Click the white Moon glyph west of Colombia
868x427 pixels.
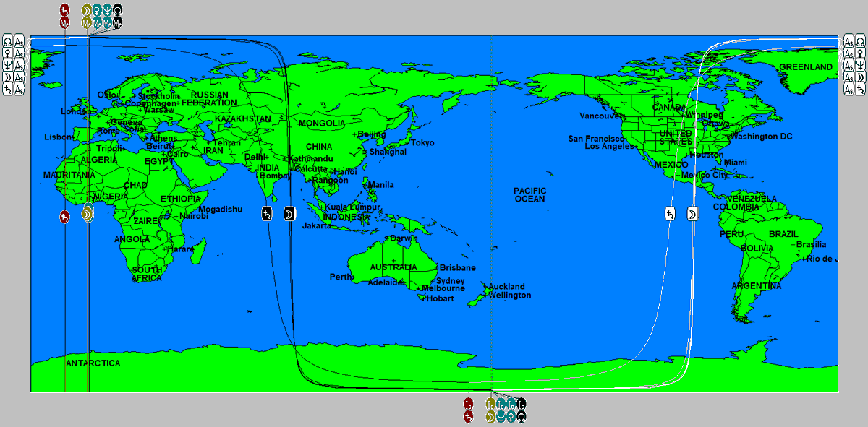[692, 214]
